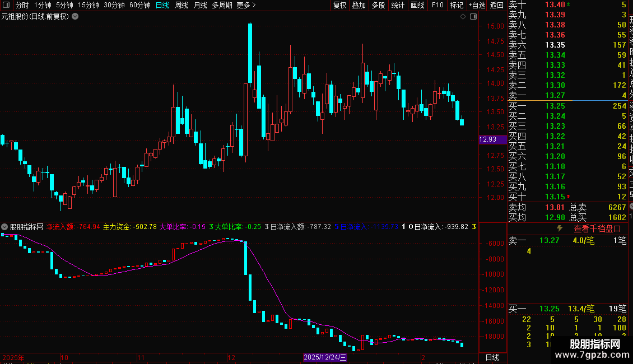This screenshot has width=633, height=364.
Task: Click the 查看千档盘口 link
Action: coord(597,229)
